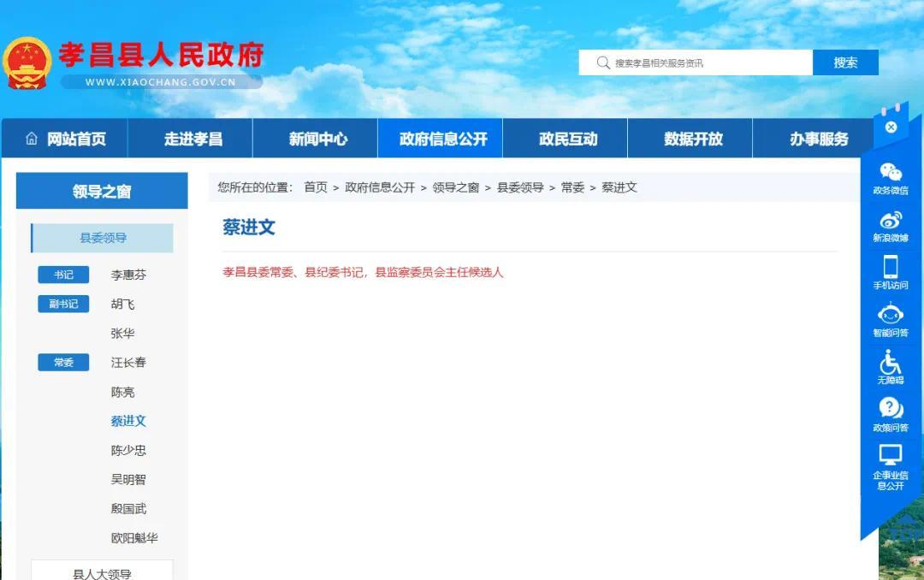Open the 领导之窗 panel header
The image size is (924, 580).
(x=101, y=192)
